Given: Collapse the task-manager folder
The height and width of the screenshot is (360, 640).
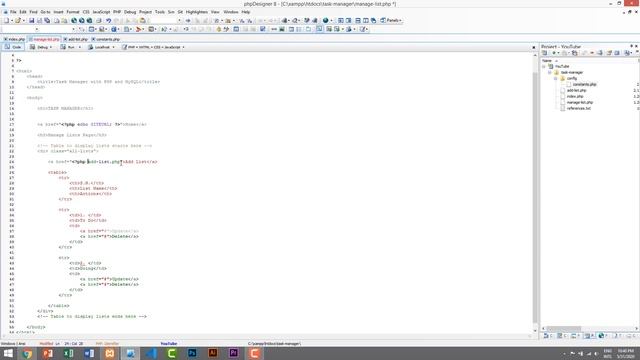Looking at the screenshot, I should point(550,73).
